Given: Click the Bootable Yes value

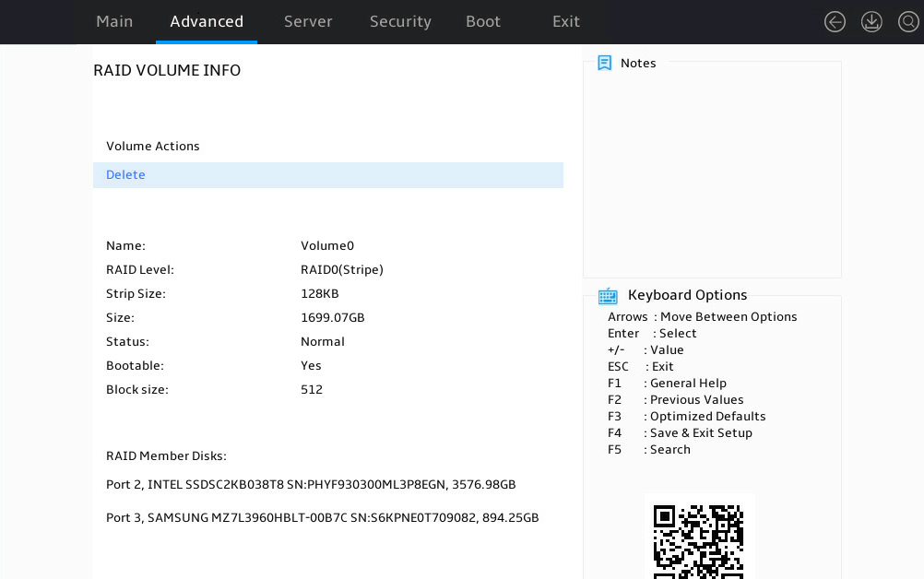Looking at the screenshot, I should click(x=311, y=366).
